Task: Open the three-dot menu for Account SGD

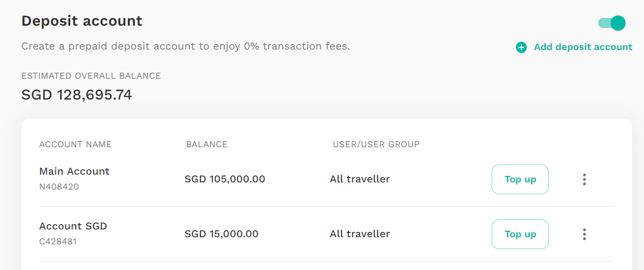Action: 584,234
